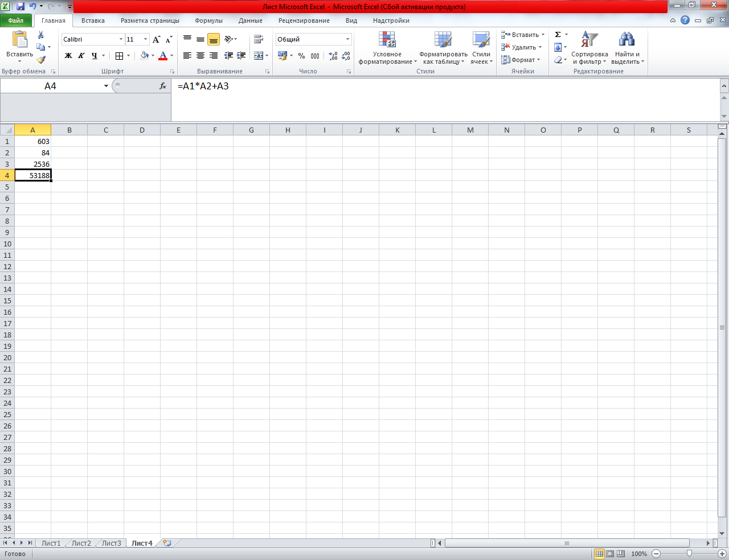Insert a new worksheet tab icon
Screen dimensions: 729x560
click(167, 543)
